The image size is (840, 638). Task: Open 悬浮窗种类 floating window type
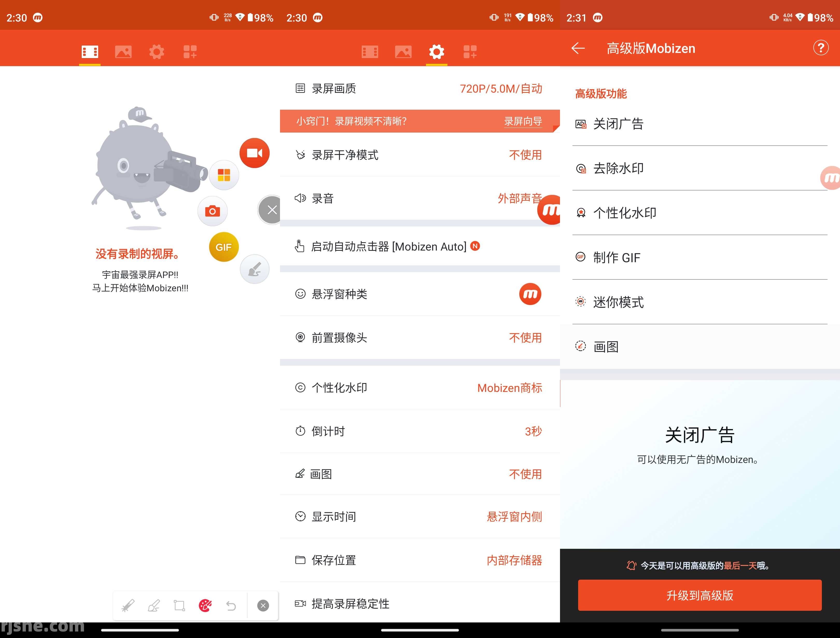tap(420, 294)
